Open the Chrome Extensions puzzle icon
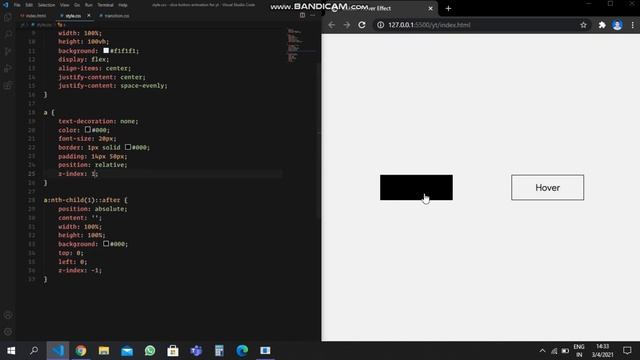Image resolution: width=640 pixels, height=360 pixels. pyautogui.click(x=602, y=25)
